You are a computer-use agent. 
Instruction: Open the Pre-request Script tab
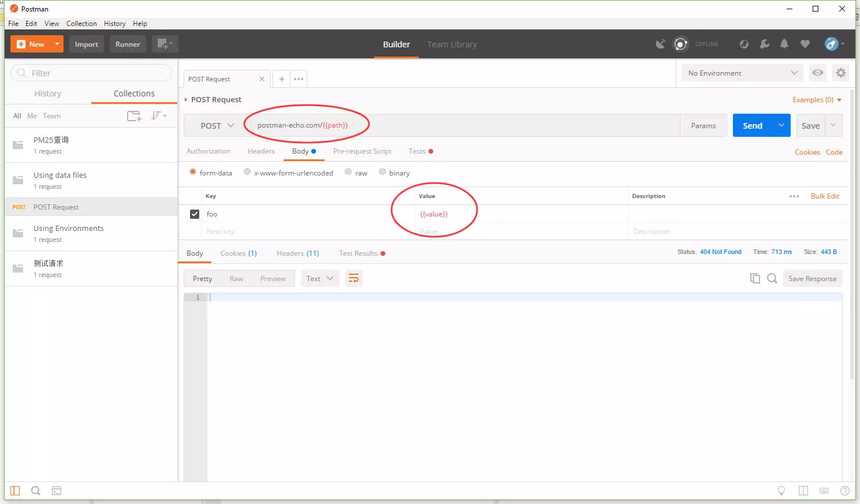pyautogui.click(x=362, y=151)
